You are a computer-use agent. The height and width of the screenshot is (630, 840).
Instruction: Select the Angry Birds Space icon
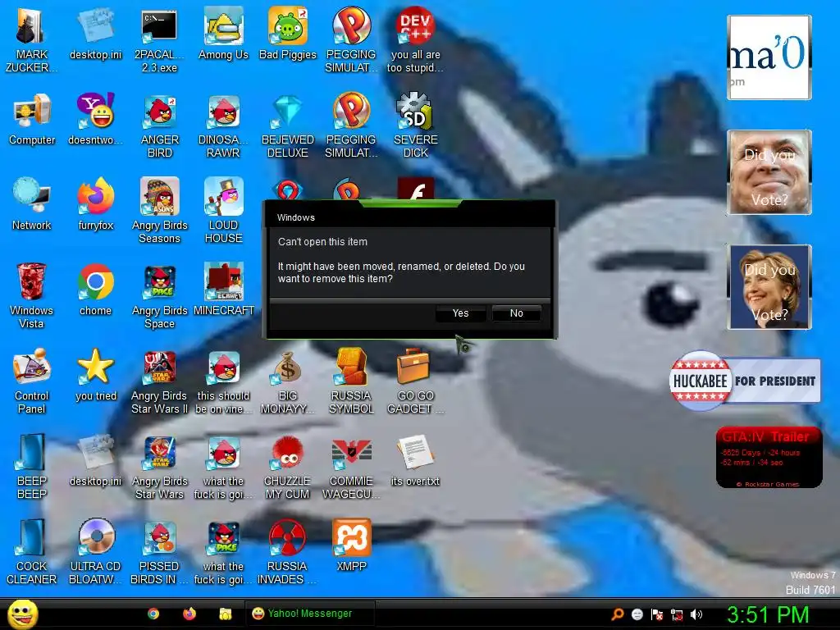pyautogui.click(x=160, y=295)
